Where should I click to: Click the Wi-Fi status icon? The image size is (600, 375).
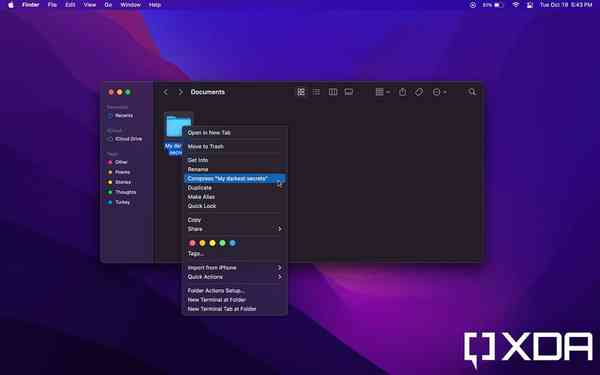pos(516,5)
